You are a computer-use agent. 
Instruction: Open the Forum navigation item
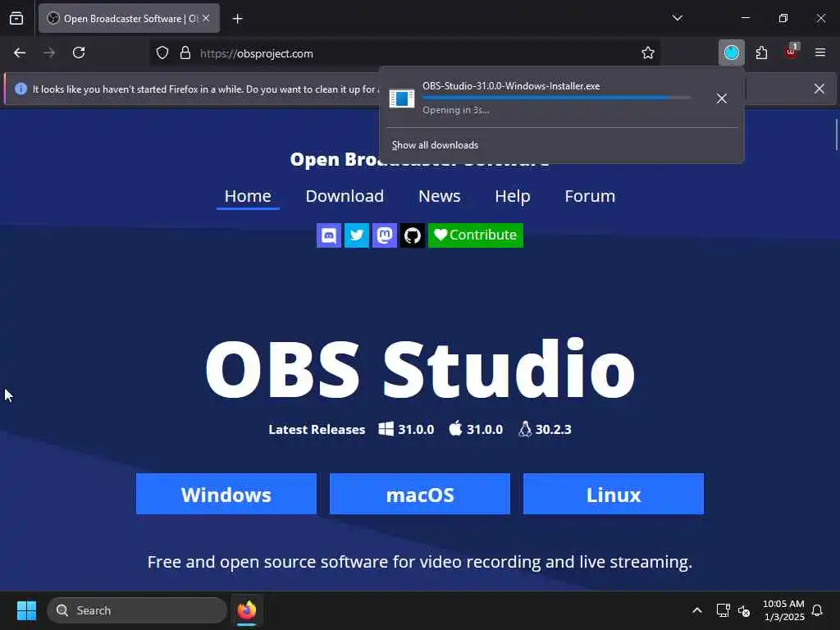590,196
